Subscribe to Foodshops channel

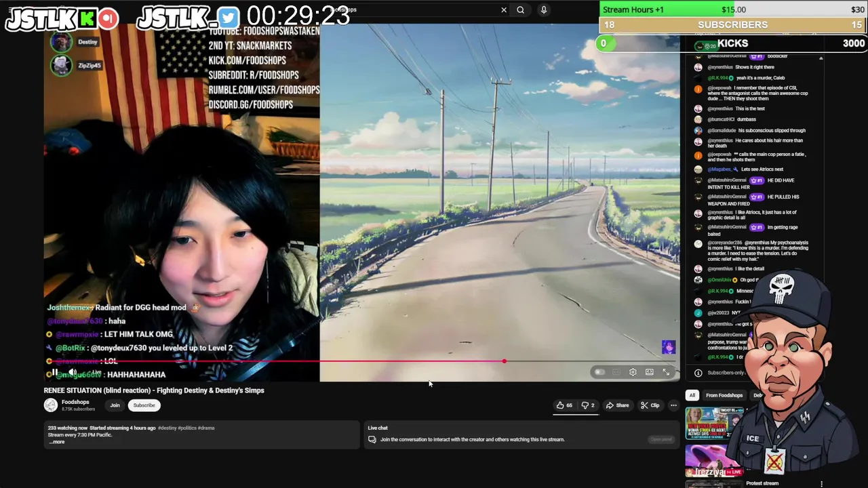144,405
